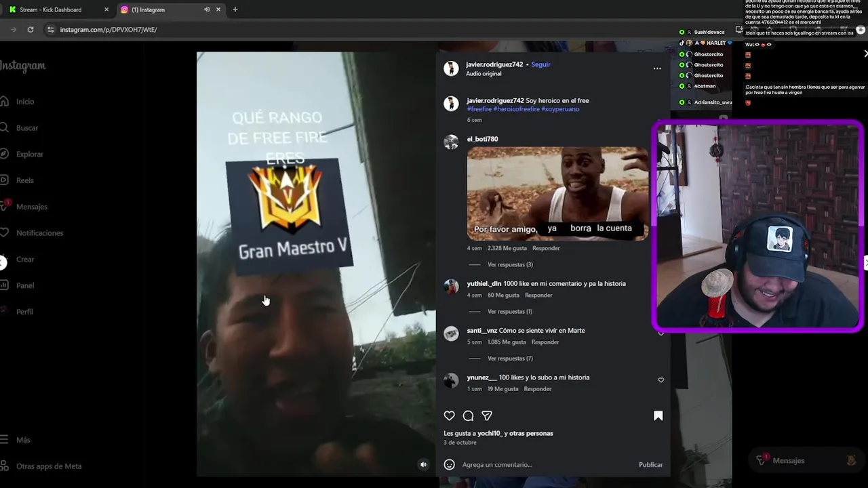Like the ynunez__ comment heart
Image resolution: width=868 pixels, height=488 pixels.
(661, 380)
